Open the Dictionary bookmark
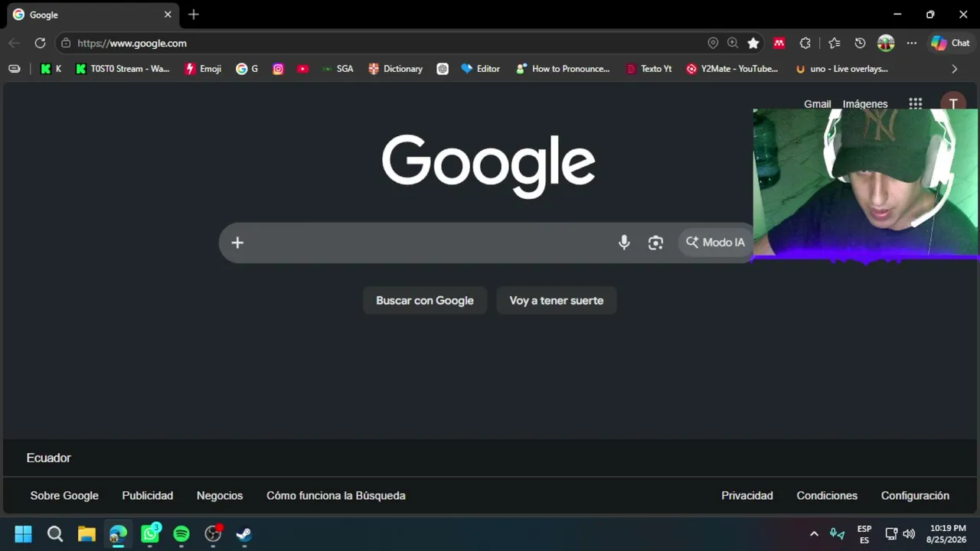Image resolution: width=980 pixels, height=551 pixels. [395, 69]
